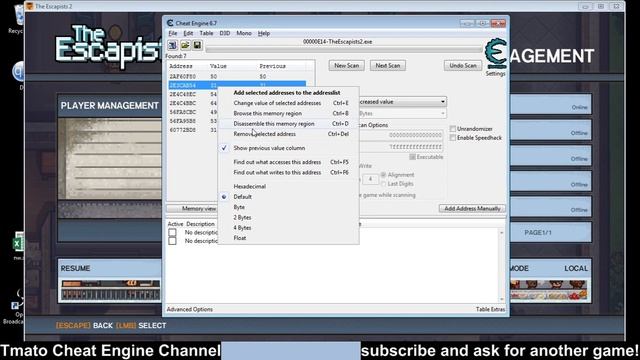Open the Help menu in Cheat Engine
The width and height of the screenshot is (640, 360).
tap(264, 33)
